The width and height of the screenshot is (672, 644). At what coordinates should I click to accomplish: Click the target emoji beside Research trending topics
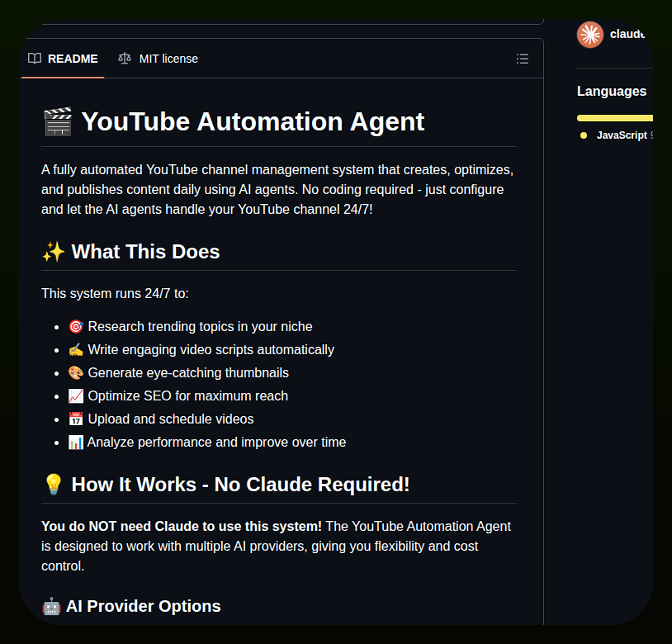pos(76,326)
